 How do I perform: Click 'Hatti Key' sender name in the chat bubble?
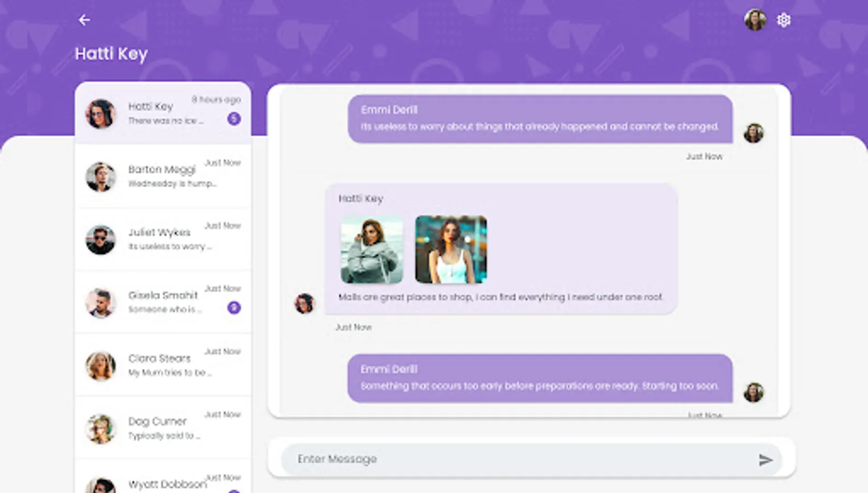coord(361,198)
